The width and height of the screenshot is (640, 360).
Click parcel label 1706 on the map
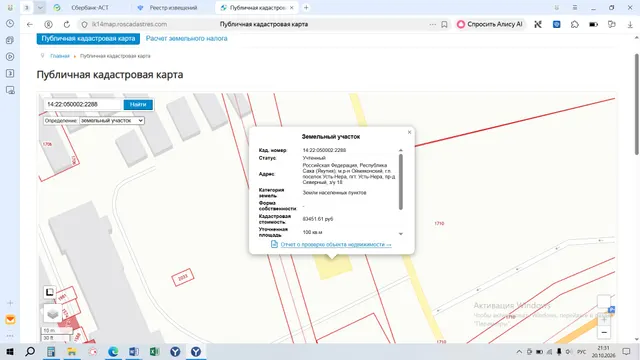click(47, 144)
